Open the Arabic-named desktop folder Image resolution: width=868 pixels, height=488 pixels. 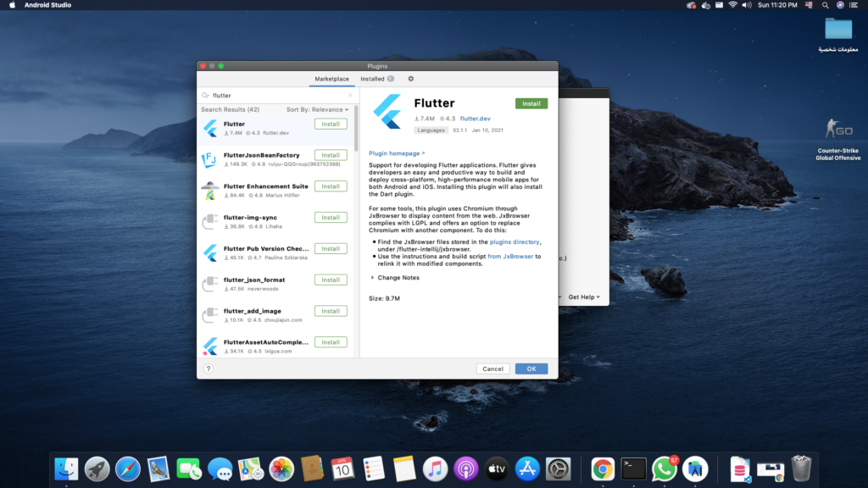tap(838, 34)
